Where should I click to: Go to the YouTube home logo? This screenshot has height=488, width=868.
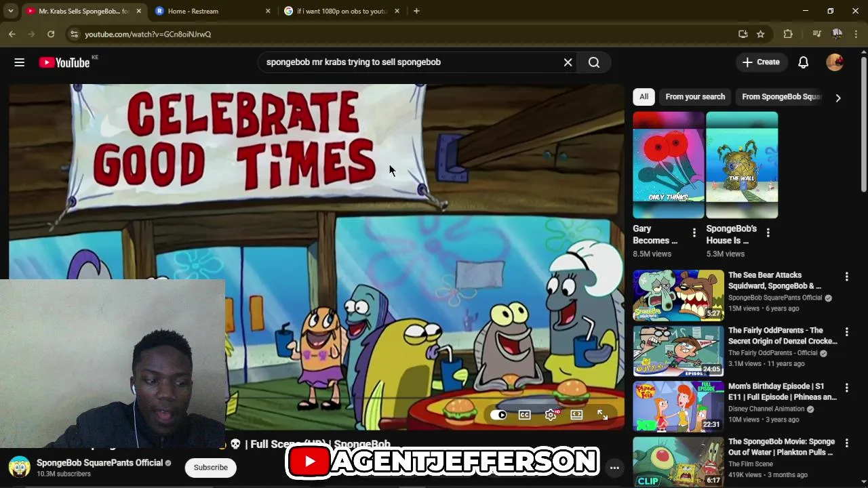64,62
